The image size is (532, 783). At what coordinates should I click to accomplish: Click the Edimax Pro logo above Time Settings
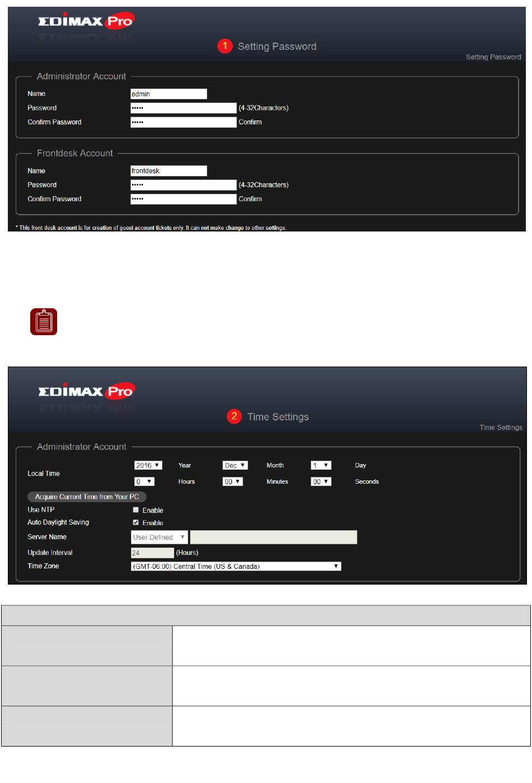pos(86,391)
